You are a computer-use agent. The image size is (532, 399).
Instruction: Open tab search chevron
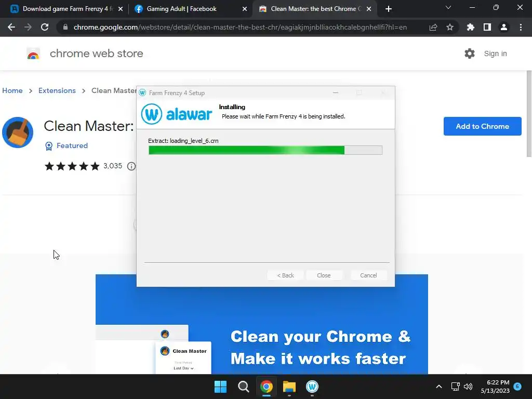[448, 7]
